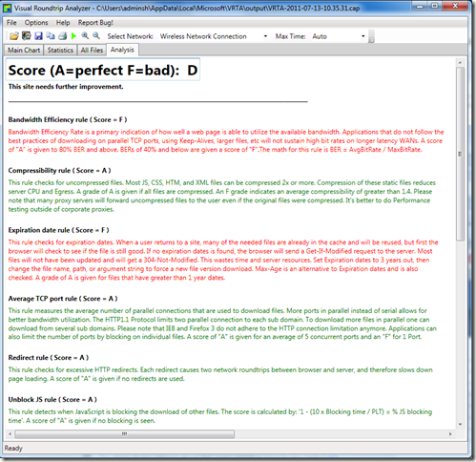The image size is (476, 462).
Task: Click the Ready status bar text
Action: (x=13, y=449)
